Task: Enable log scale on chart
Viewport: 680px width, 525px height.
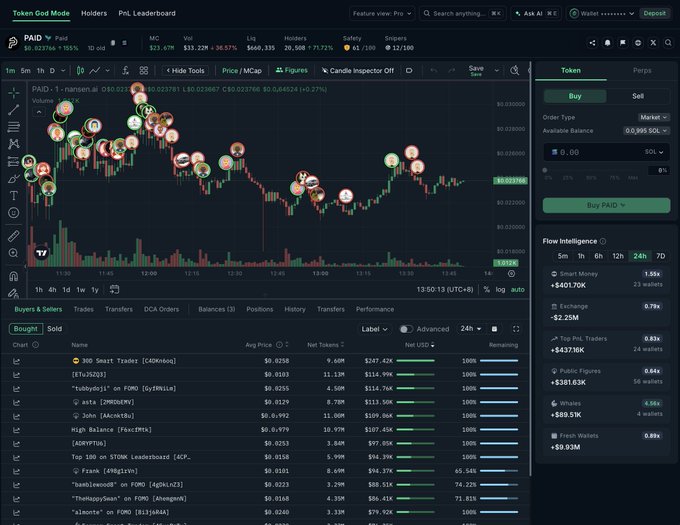Action: (500, 289)
